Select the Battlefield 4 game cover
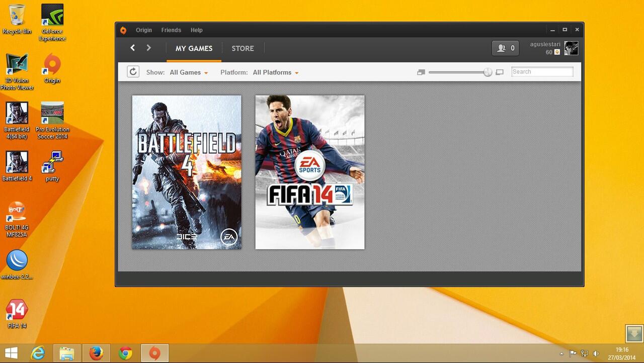The height and width of the screenshot is (363, 644). coord(187,172)
